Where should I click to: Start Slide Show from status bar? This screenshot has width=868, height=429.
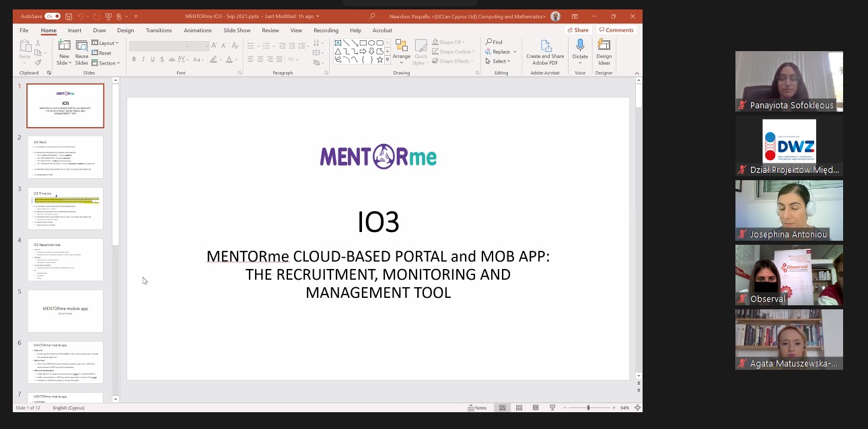click(x=552, y=407)
